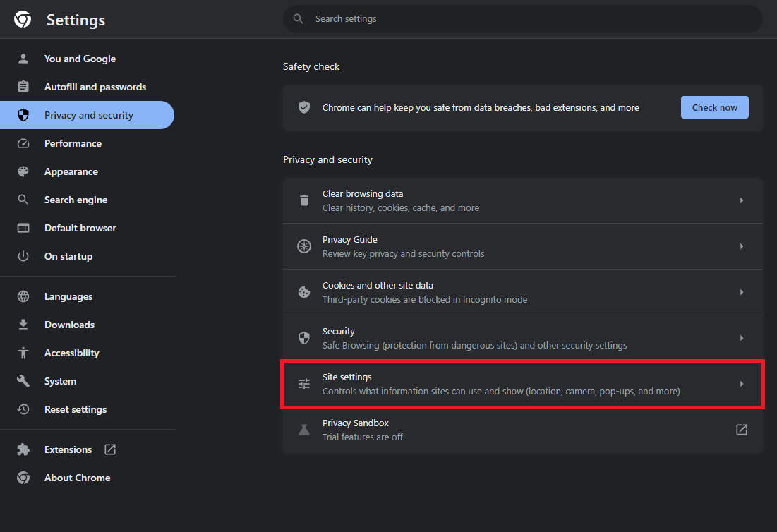
Task: Click the wrench icon for System
Action: click(x=23, y=381)
